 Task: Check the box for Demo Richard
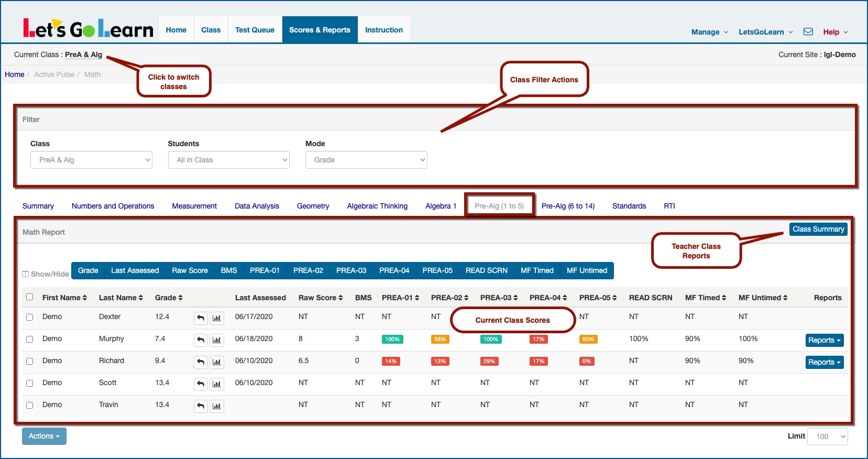30,361
